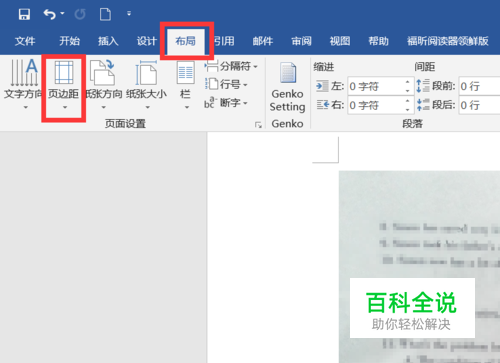Click the right indent 0 字符 field

376,105
